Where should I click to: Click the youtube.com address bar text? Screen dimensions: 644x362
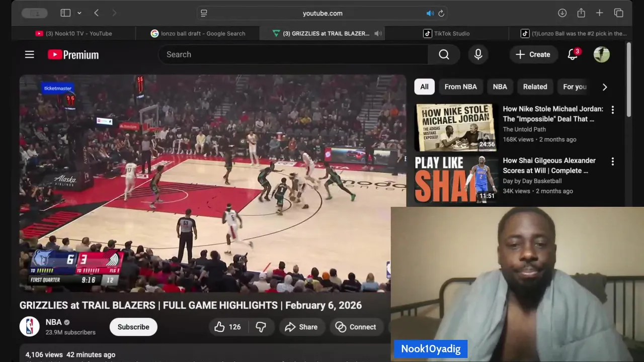323,13
